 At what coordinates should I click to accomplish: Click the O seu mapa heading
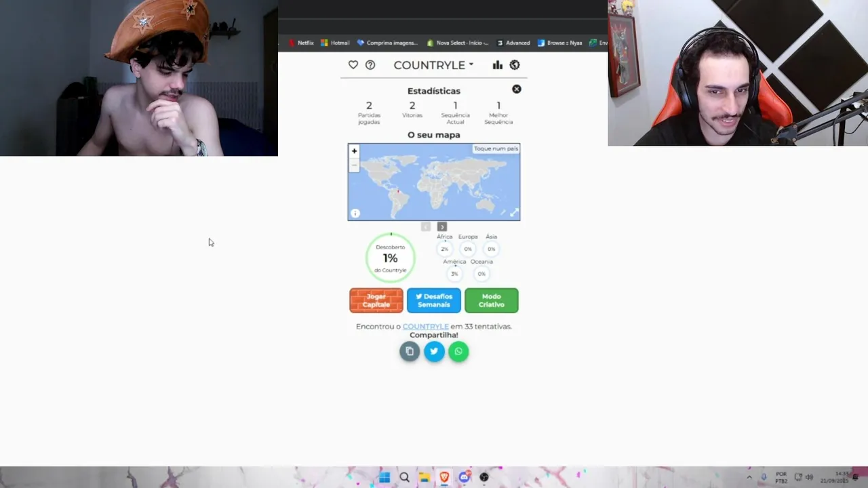coord(434,135)
